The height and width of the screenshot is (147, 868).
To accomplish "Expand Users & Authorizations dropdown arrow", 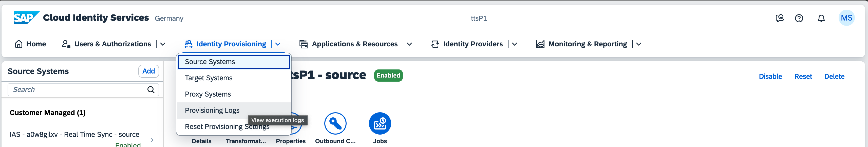I will (163, 44).
